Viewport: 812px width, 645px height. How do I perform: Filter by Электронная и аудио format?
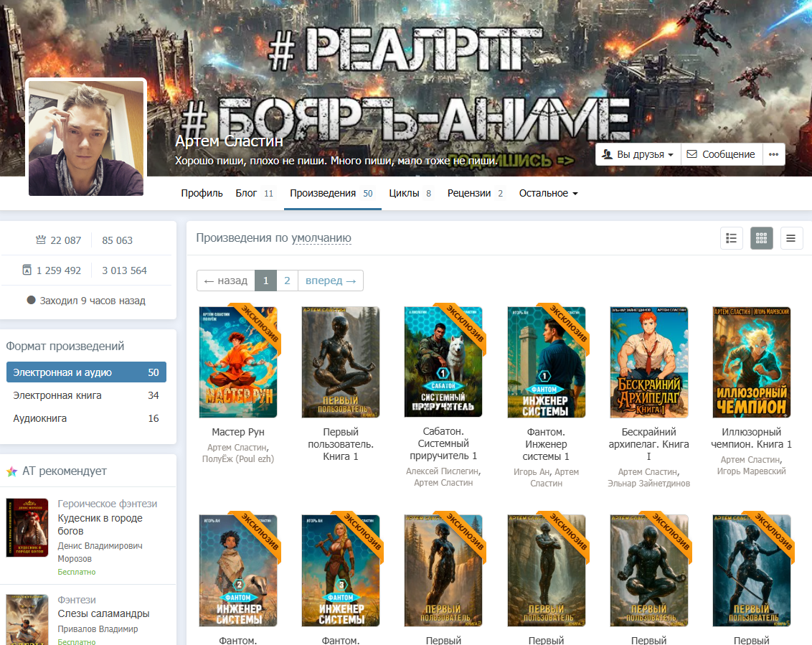tap(86, 372)
